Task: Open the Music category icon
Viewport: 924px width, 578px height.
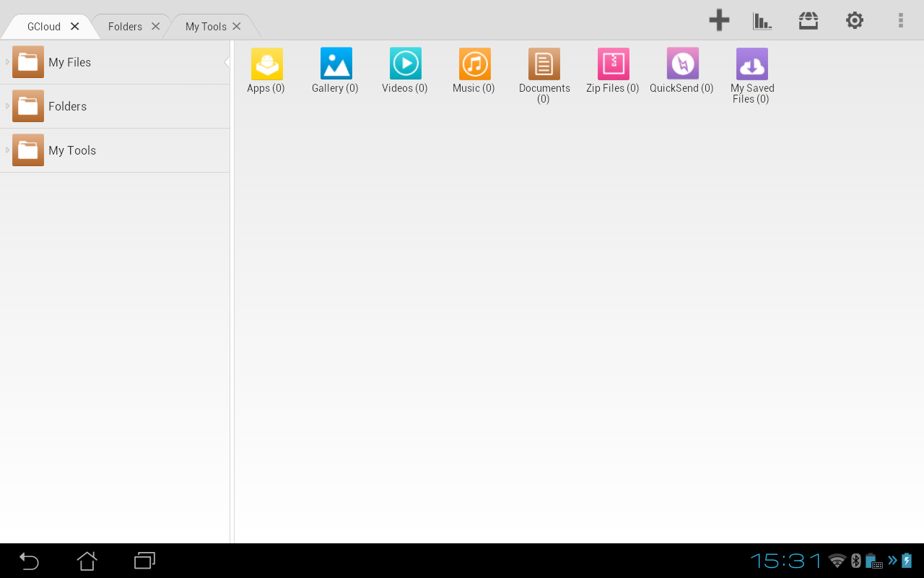Action: tap(474, 64)
